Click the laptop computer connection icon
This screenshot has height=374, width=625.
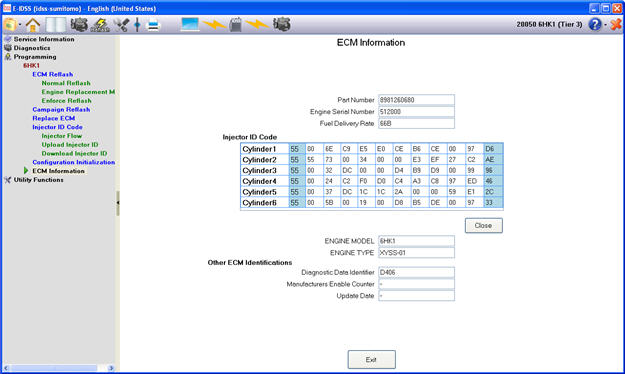point(190,24)
